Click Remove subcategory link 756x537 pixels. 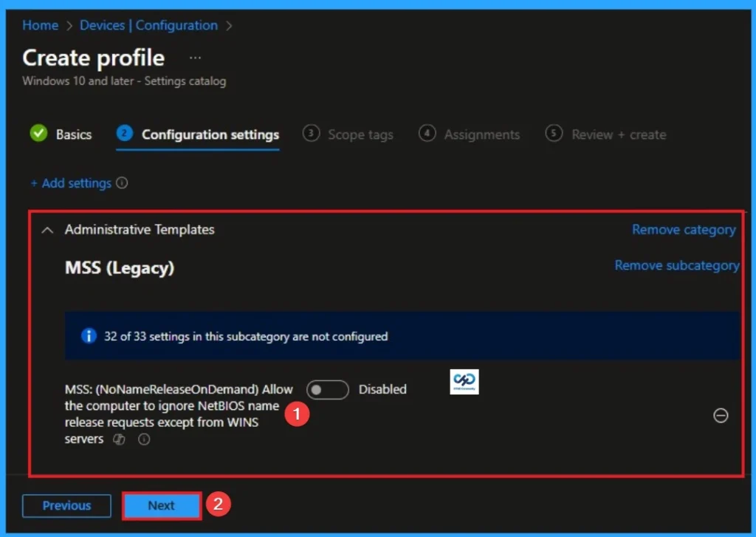(676, 265)
